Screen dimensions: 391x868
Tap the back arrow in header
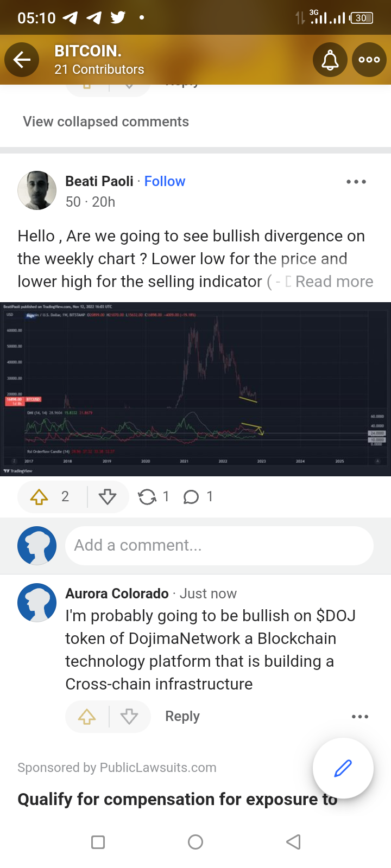pyautogui.click(x=22, y=60)
